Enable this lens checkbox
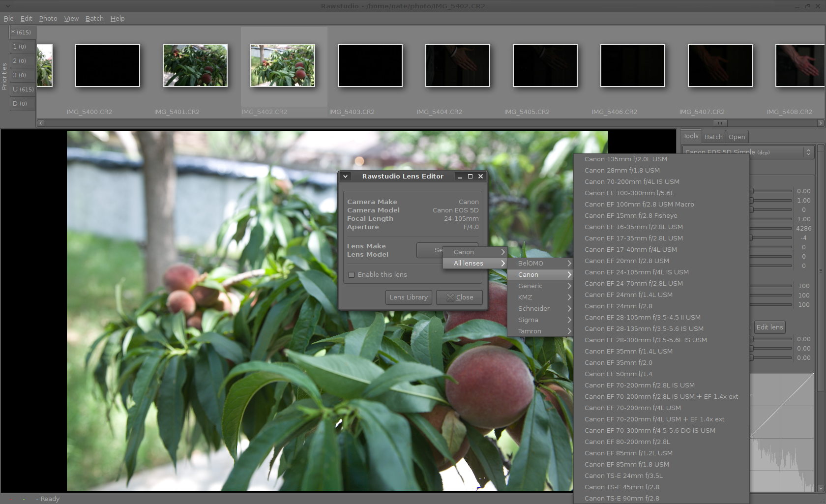 [x=352, y=275]
